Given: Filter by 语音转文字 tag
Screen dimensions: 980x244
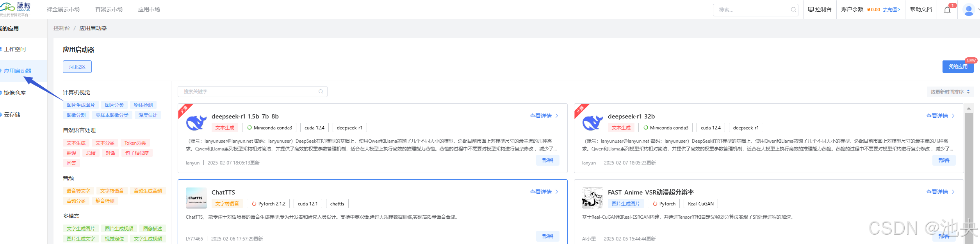Looking at the screenshot, I should 78,191.
